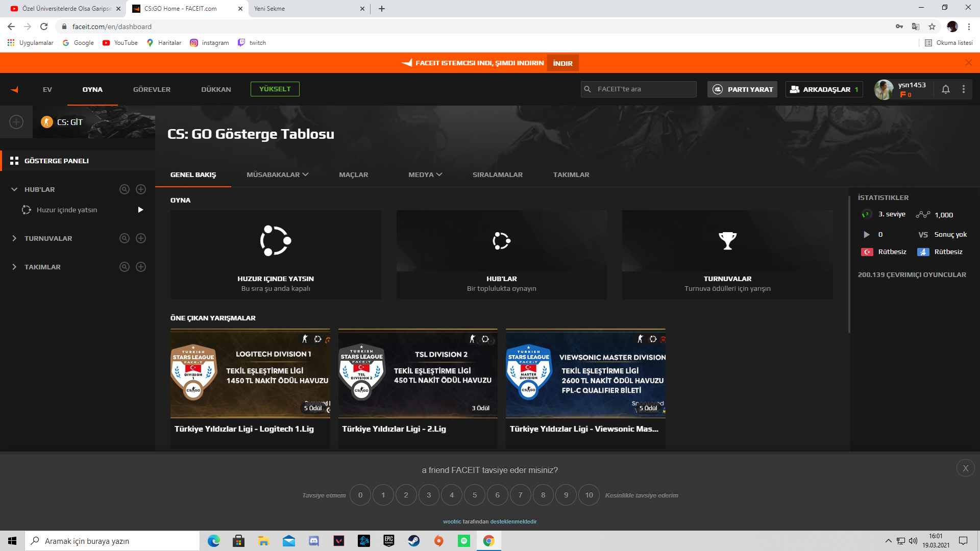Image resolution: width=980 pixels, height=551 pixels.
Task: Select rating 0 in the survey
Action: tap(360, 495)
